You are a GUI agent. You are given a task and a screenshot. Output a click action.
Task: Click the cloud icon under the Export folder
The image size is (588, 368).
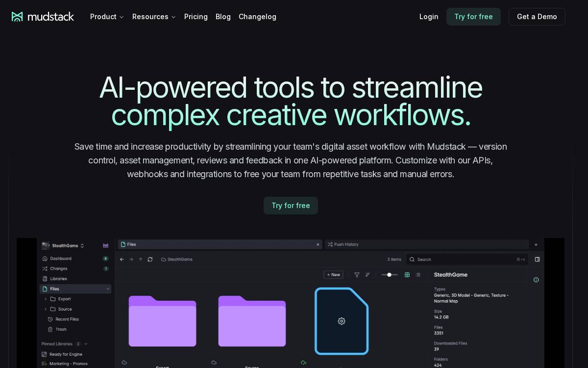124,363
